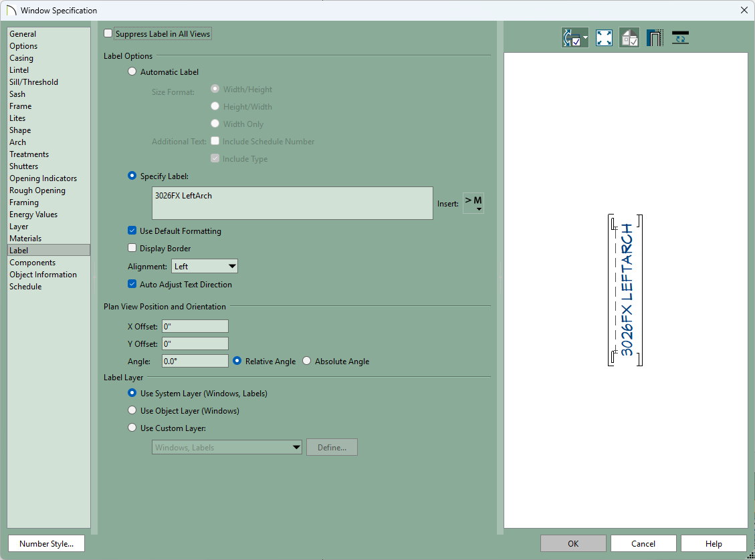Select Use Custom Layer radio button
755x560 pixels.
(x=132, y=428)
